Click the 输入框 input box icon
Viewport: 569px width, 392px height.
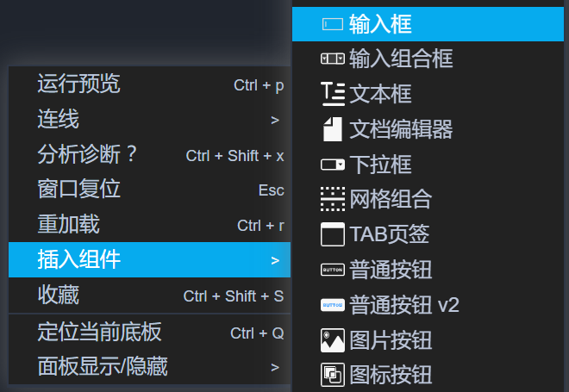coord(332,24)
